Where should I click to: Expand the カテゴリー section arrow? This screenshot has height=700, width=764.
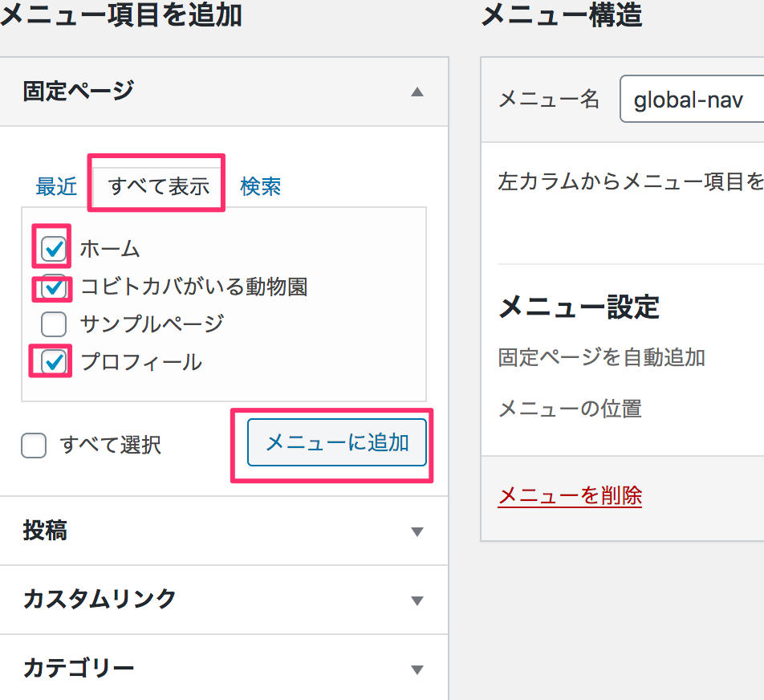coord(417,669)
